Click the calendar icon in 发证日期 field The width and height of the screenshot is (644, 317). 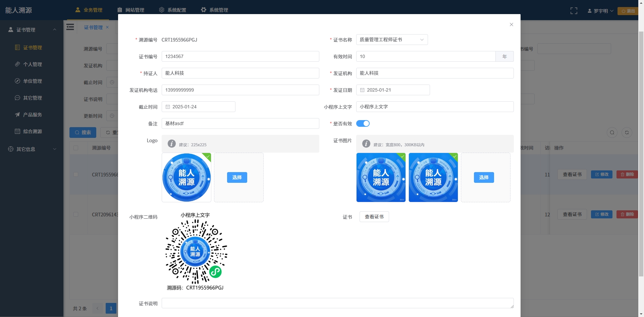point(362,90)
